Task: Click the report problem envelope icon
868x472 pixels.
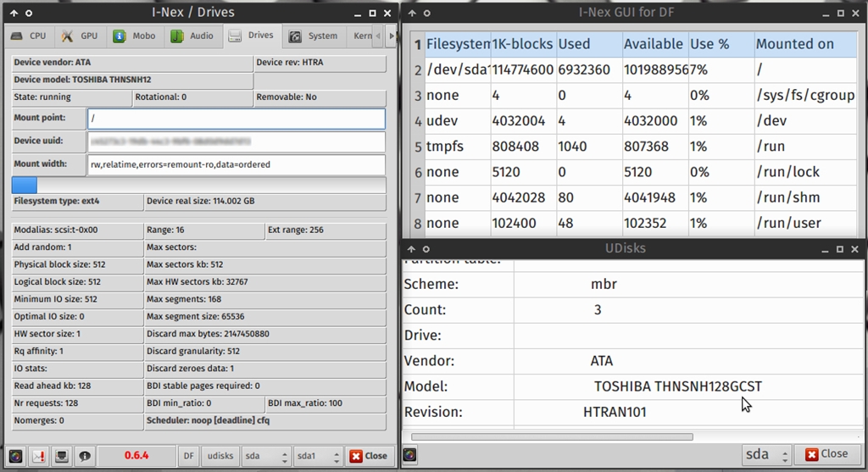Action: coord(38,455)
